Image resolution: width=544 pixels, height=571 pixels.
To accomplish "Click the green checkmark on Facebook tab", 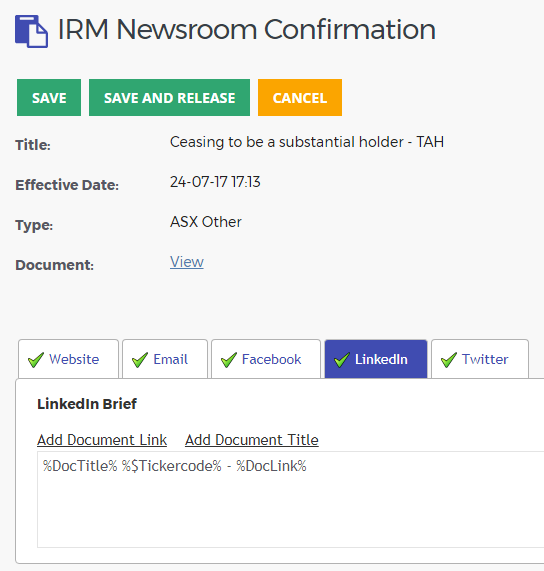I will tap(229, 360).
